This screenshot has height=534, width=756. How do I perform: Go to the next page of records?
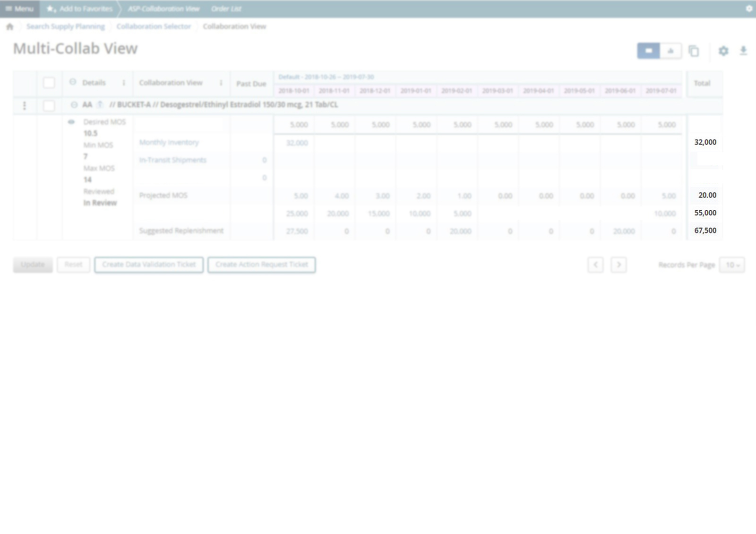point(619,265)
